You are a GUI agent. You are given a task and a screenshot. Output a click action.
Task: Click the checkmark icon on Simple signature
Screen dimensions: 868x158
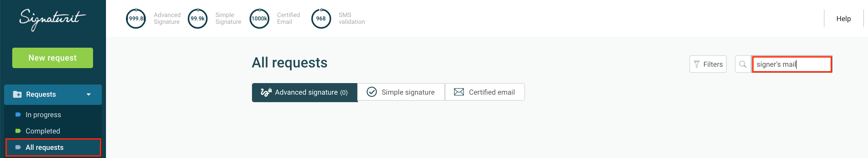(372, 92)
